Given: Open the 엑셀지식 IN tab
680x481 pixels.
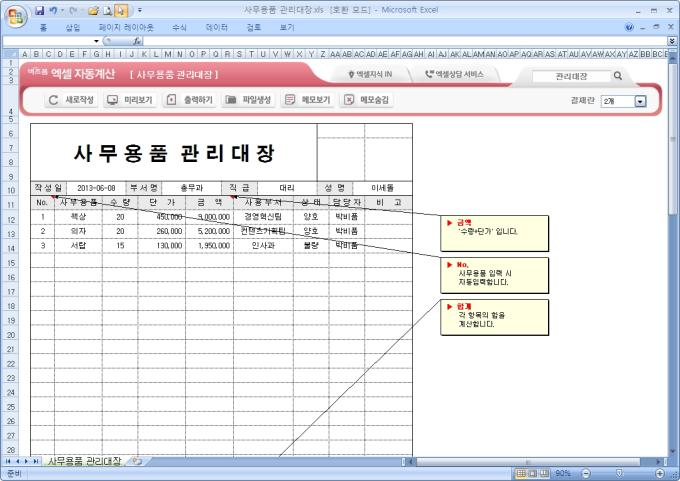Looking at the screenshot, I should point(370,75).
